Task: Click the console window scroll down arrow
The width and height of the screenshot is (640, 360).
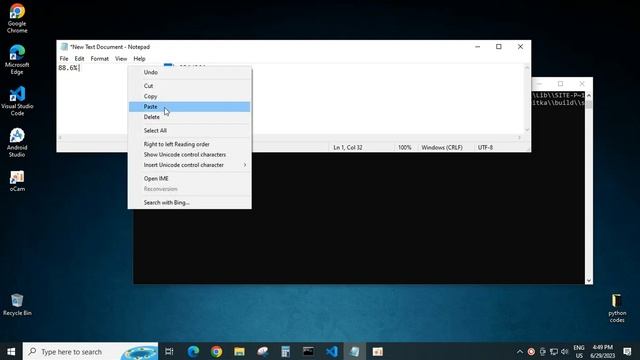Action: pyautogui.click(x=589, y=280)
